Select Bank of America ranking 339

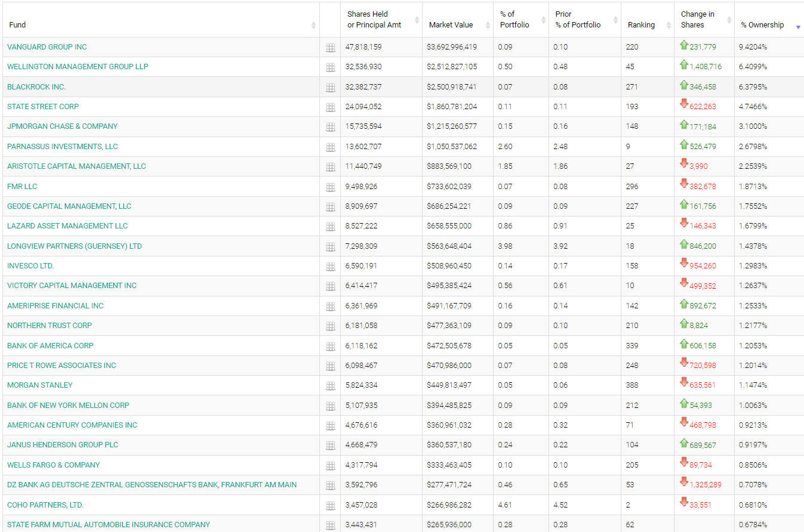click(632, 346)
